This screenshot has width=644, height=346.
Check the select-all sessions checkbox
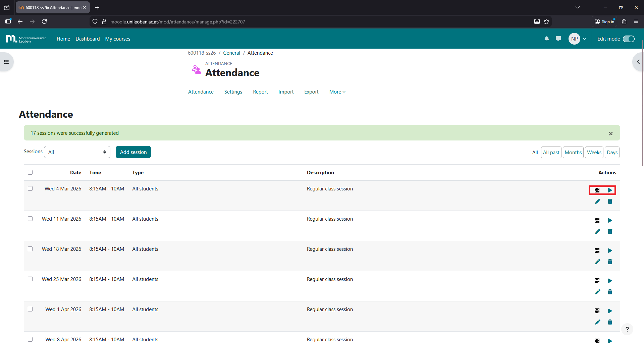tap(30, 172)
